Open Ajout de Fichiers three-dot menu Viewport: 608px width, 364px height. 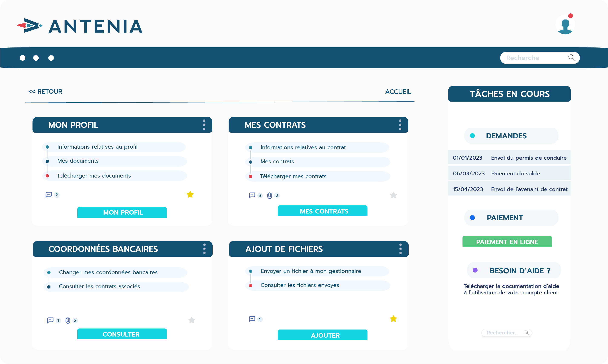(400, 249)
